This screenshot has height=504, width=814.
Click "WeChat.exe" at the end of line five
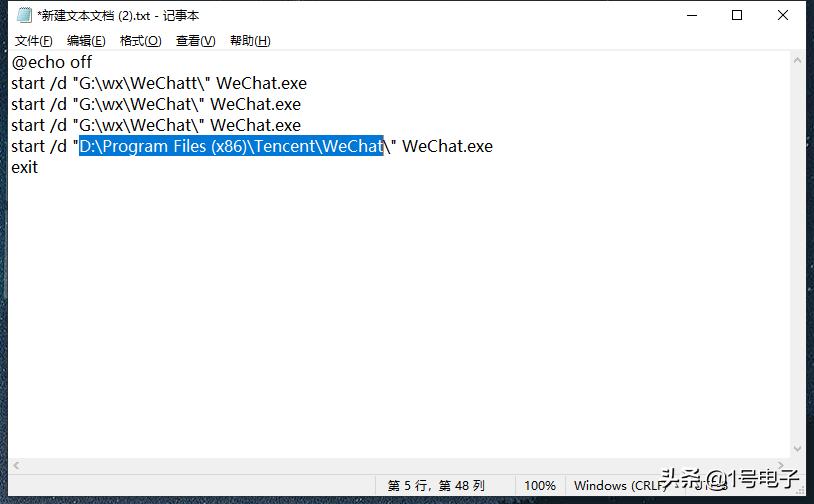(447, 146)
